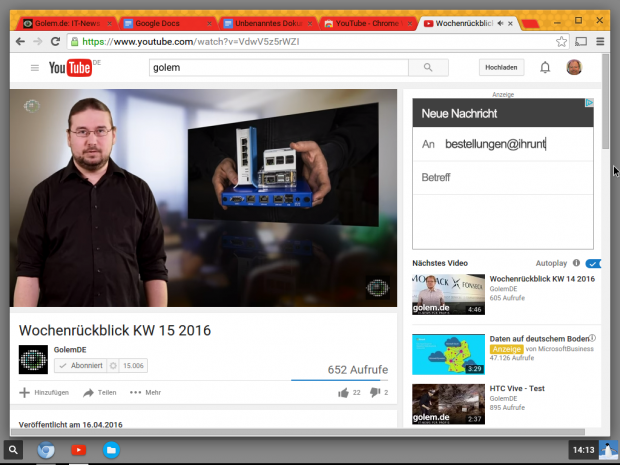Screen dimensions: 620x465
Task: Switch to the Unbenanntes Dokument tab
Action: 269,24
